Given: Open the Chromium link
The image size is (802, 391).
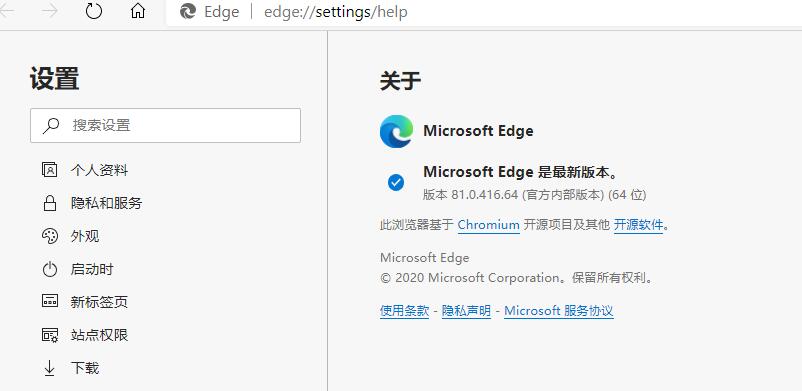Looking at the screenshot, I should 488,225.
